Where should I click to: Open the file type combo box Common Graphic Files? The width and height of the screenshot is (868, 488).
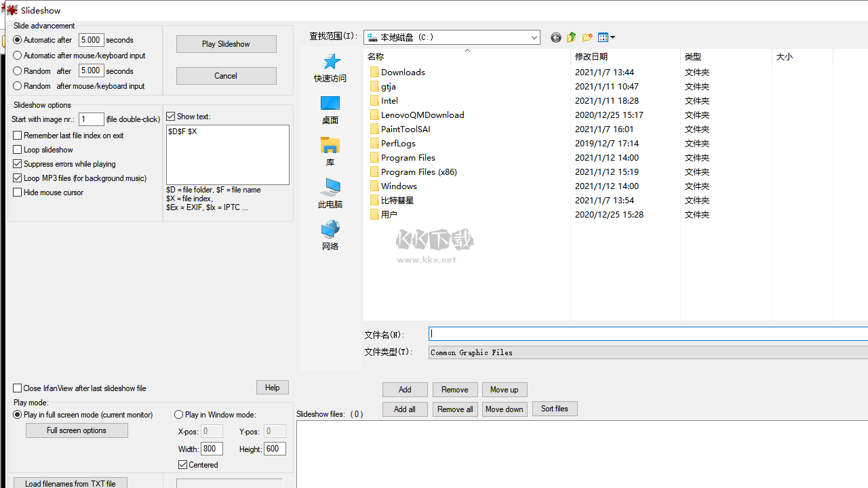point(648,352)
